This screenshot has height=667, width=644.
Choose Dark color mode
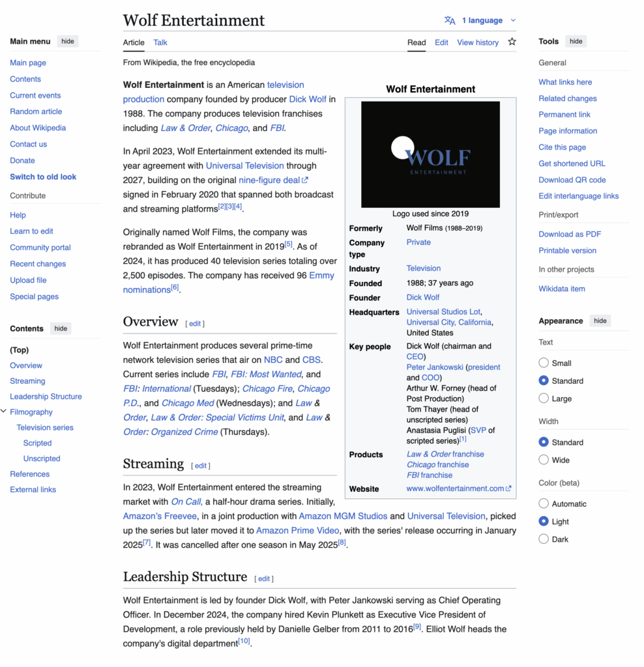(544, 539)
